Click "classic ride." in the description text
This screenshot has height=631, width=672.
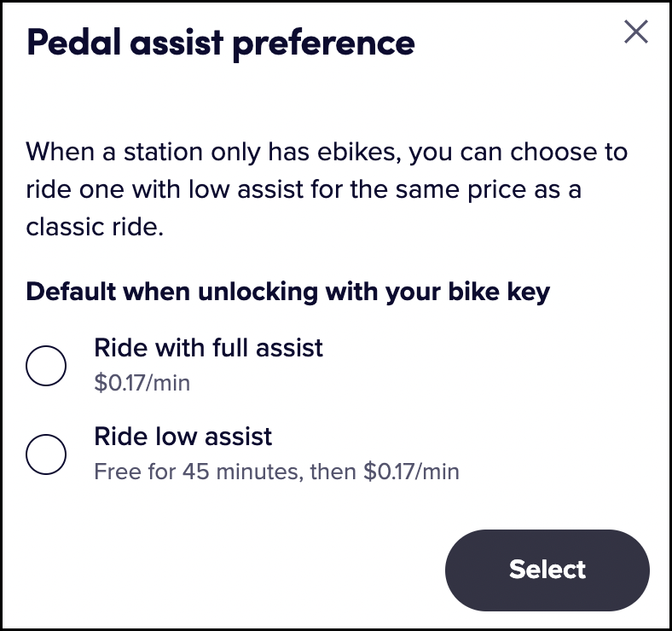click(94, 228)
